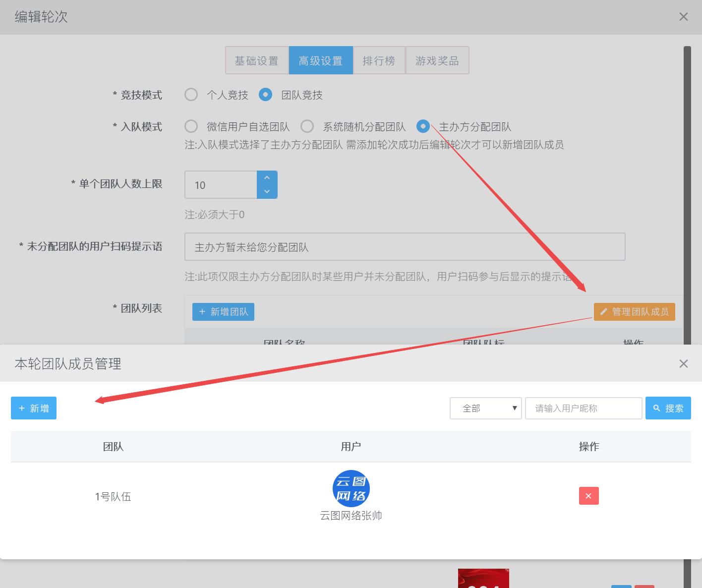Click the 搜索 search button
This screenshot has height=588, width=702.
pyautogui.click(x=668, y=408)
